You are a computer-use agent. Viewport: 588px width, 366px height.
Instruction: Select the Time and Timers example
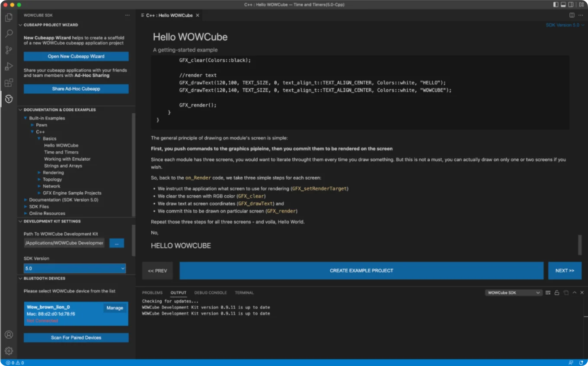tap(61, 152)
